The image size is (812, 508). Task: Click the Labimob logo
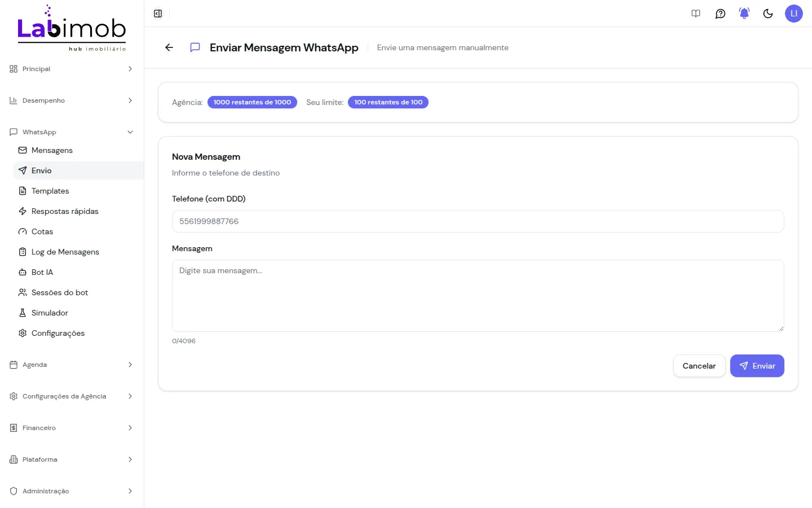[72, 28]
